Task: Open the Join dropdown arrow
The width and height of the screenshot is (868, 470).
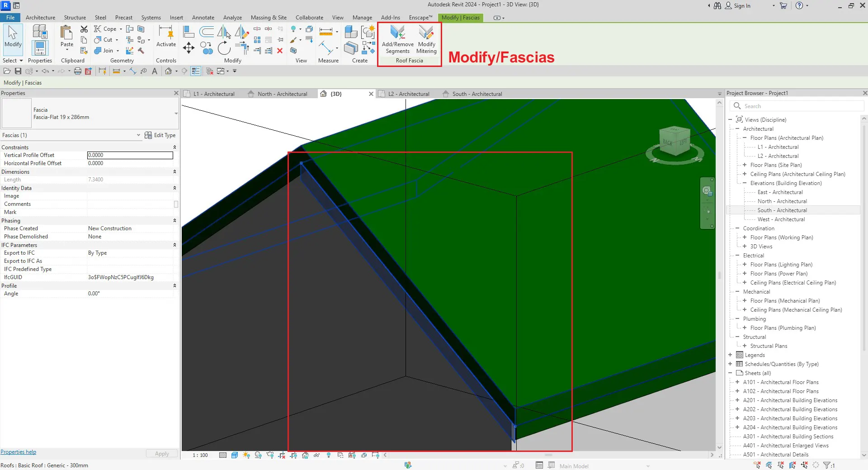Action: (x=118, y=51)
